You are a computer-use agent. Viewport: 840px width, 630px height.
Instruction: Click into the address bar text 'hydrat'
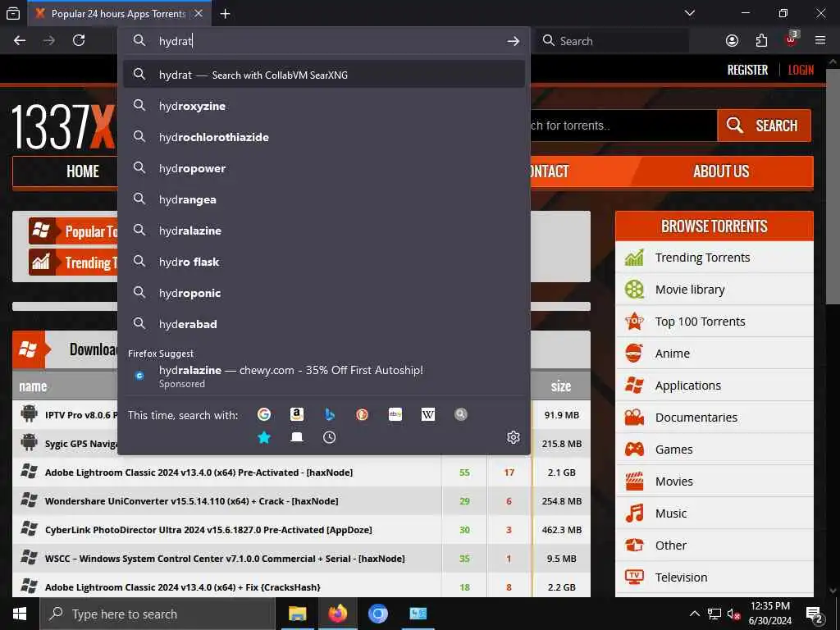tap(176, 41)
